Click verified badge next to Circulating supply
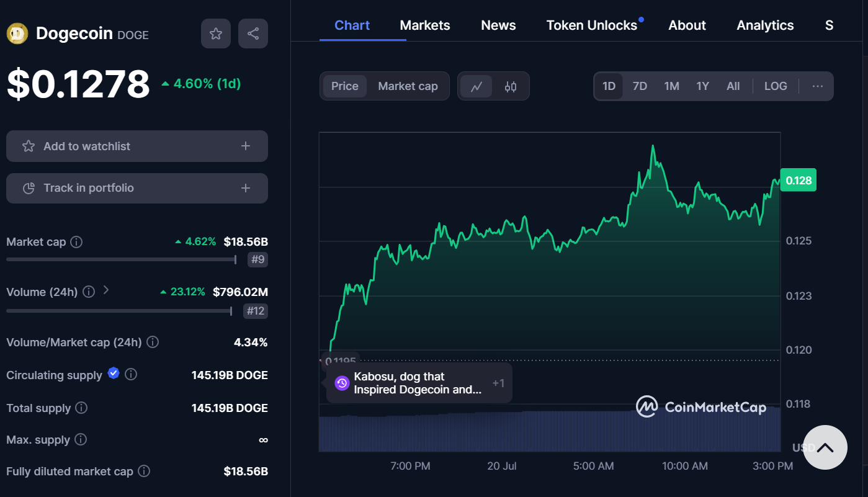Screen dimensions: 868x497 tap(114, 373)
